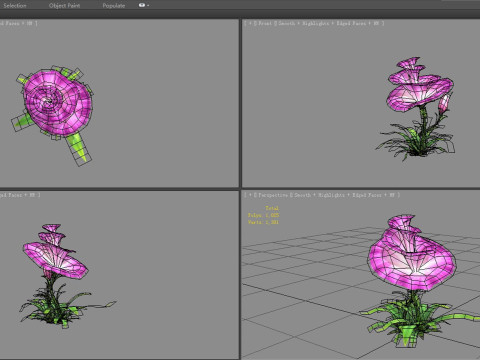Open the Perspective viewport name label menu

pyautogui.click(x=273, y=195)
